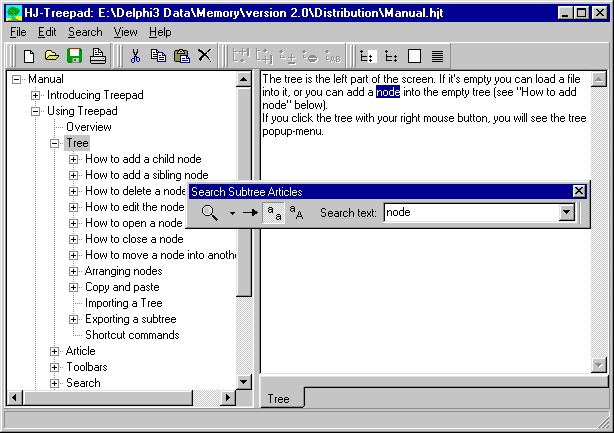This screenshot has height=433, width=614.
Task: Click the collapse tree toolbar icon
Action: pos(368,56)
